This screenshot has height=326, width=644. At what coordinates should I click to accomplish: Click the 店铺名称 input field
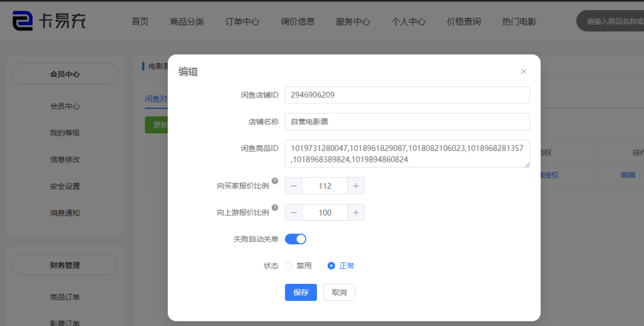(407, 121)
